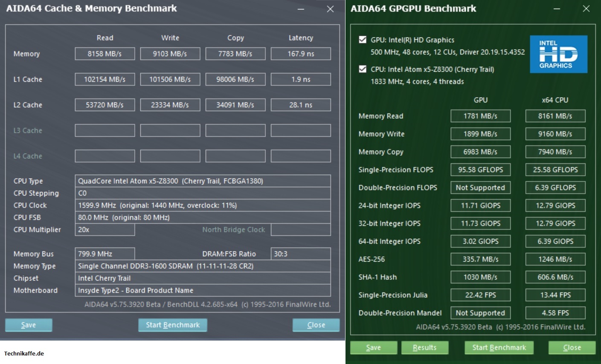Select CPU AES-256 value 1246 MB/s

coord(555,259)
